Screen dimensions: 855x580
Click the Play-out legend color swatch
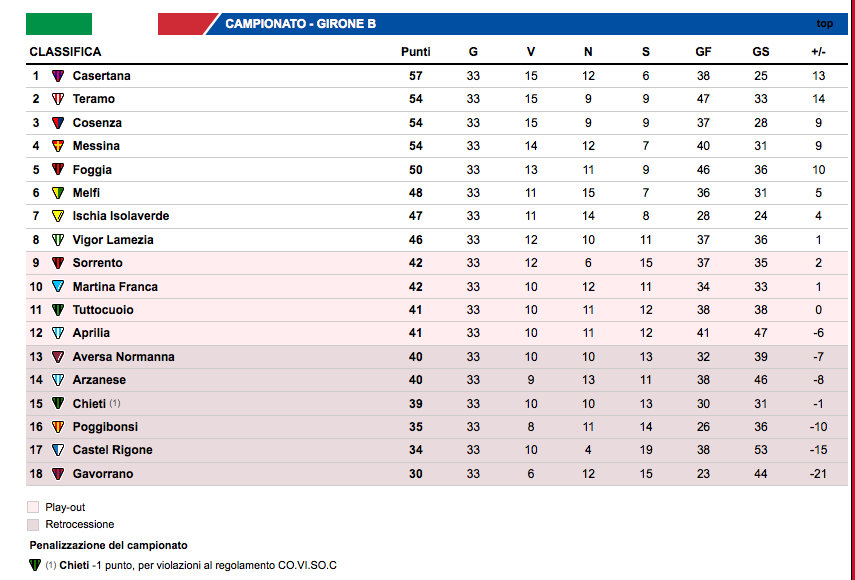click(x=34, y=507)
